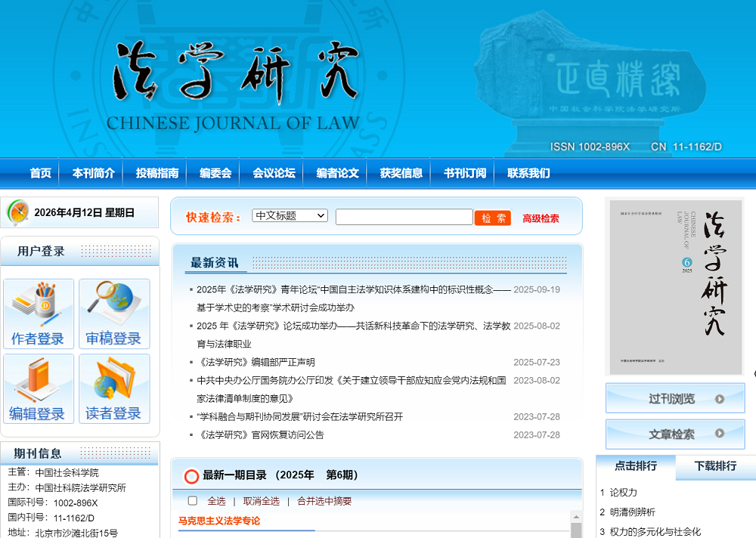Open the 高级检索 advanced search link
756x538 pixels.
click(541, 218)
